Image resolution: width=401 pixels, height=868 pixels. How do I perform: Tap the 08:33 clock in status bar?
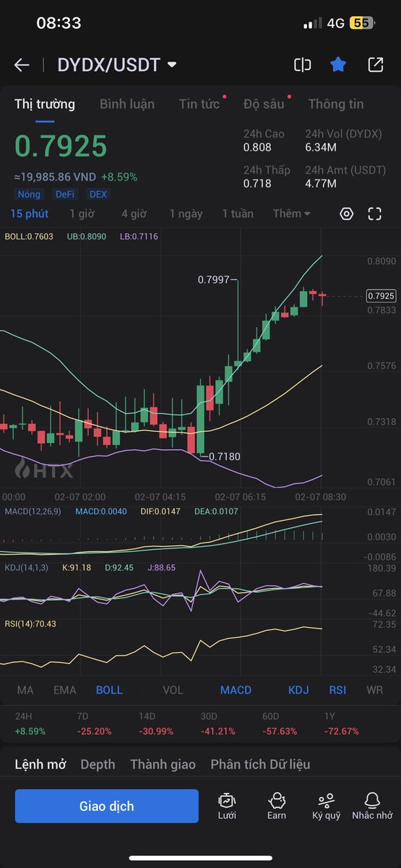pyautogui.click(x=59, y=23)
